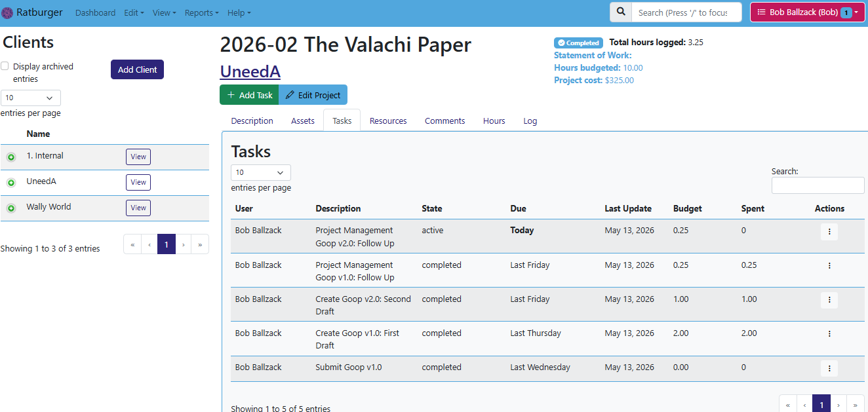Click the 'active' state cell
The height and width of the screenshot is (412, 868).
click(432, 231)
